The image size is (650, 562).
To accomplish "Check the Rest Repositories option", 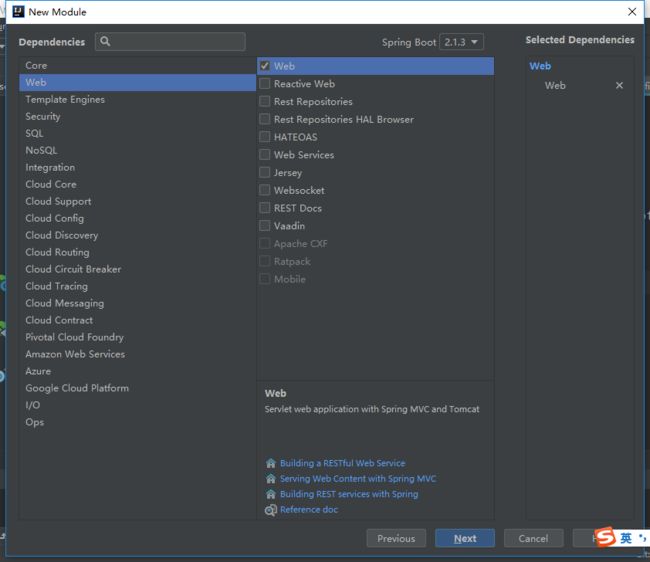I will pyautogui.click(x=264, y=102).
